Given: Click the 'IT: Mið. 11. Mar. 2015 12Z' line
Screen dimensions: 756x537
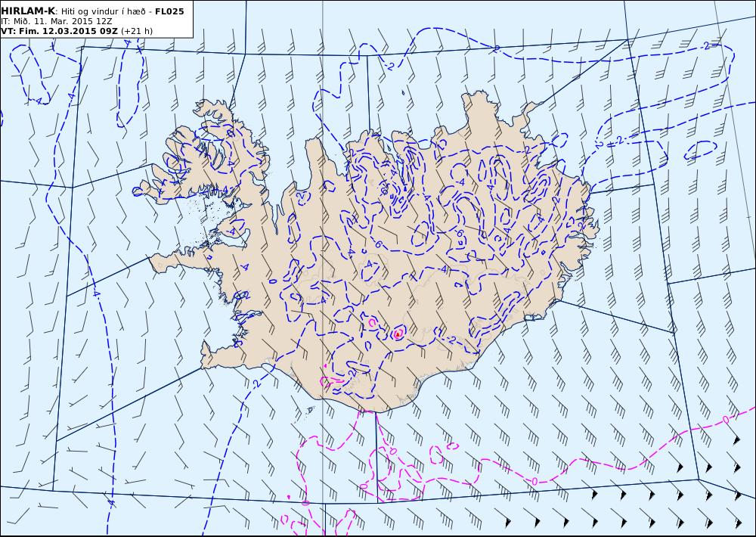Looking at the screenshot, I should coord(57,21).
